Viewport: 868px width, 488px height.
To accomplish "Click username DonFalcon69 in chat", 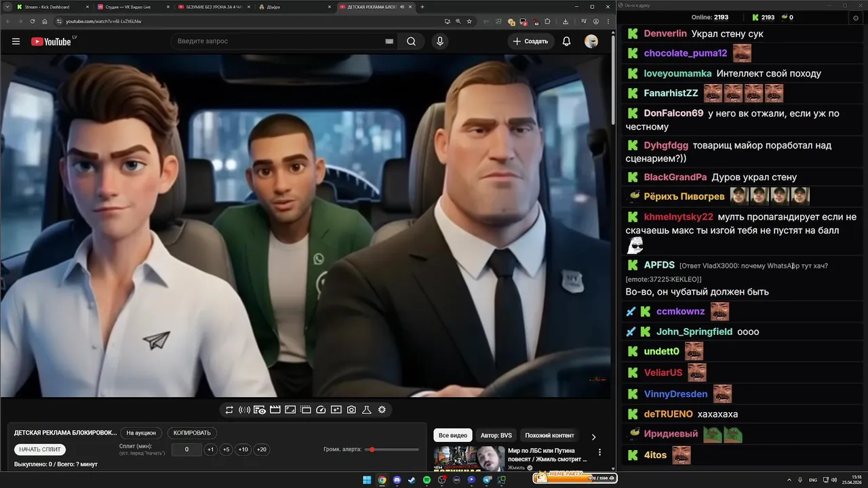I will (673, 113).
